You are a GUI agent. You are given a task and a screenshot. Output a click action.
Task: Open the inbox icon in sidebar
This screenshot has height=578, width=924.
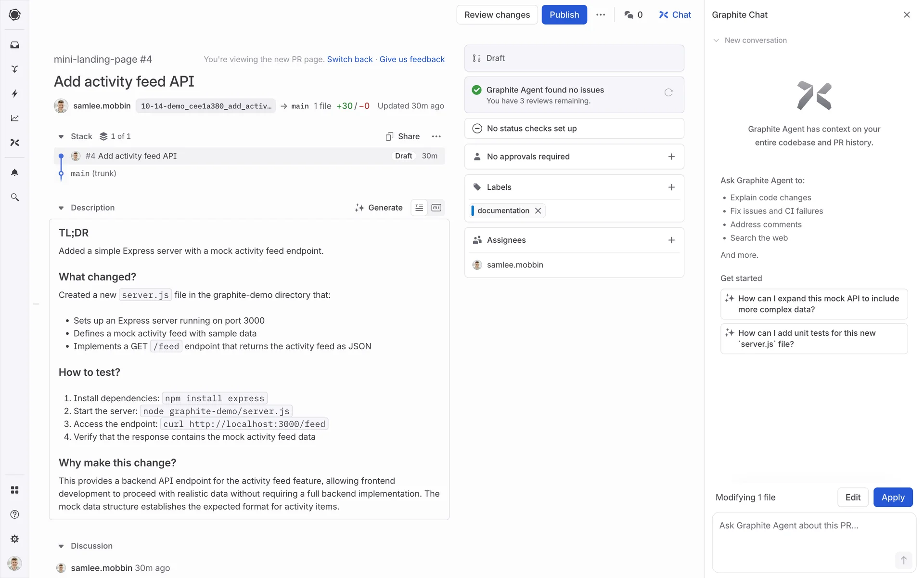[x=14, y=45]
